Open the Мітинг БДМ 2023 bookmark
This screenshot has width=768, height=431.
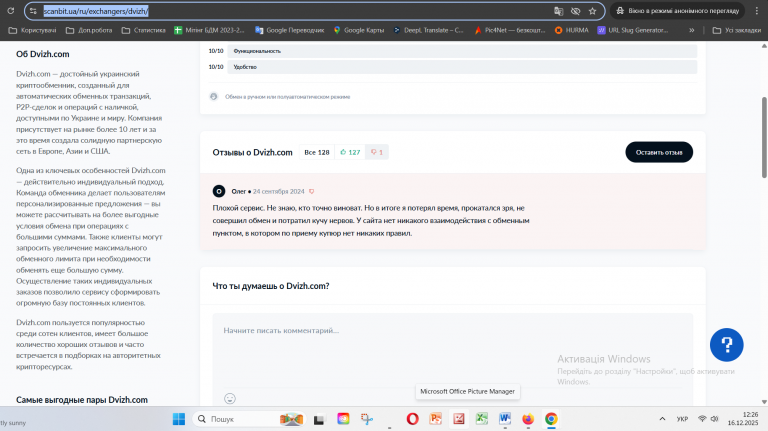click(x=209, y=30)
